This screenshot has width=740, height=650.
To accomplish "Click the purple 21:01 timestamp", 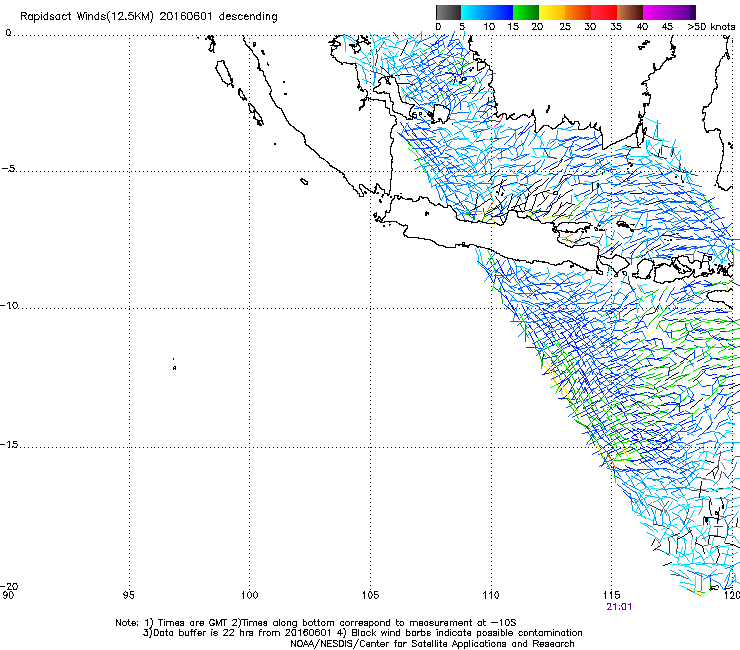I will tap(619, 607).
